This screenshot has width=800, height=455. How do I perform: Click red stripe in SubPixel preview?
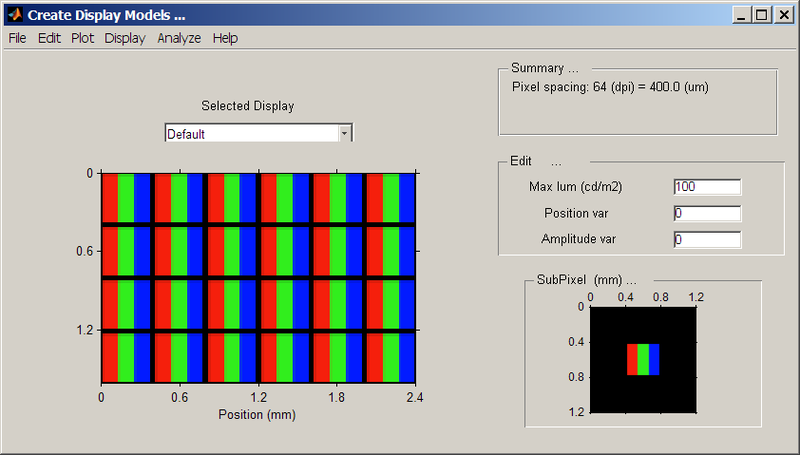632,359
